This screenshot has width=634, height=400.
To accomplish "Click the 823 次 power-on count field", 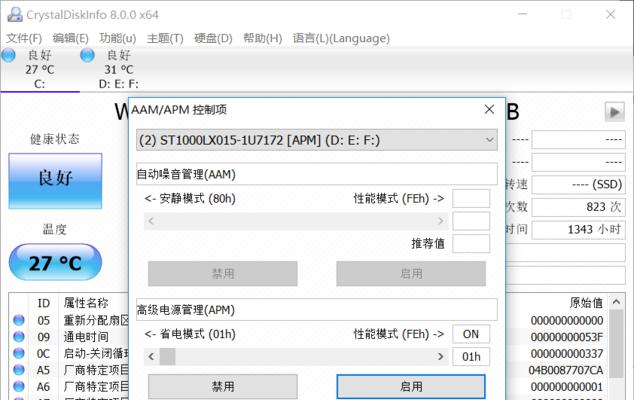I will tap(578, 207).
